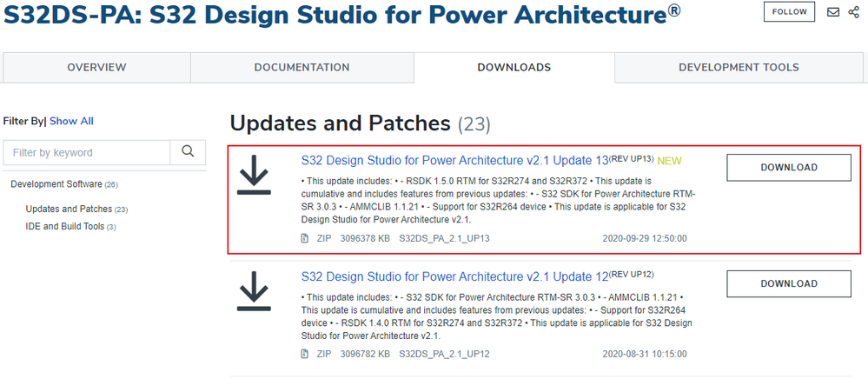This screenshot has width=868, height=379.
Task: Click ZIP file icon for S32DS_PA_2.1_UP12
Action: tap(304, 354)
